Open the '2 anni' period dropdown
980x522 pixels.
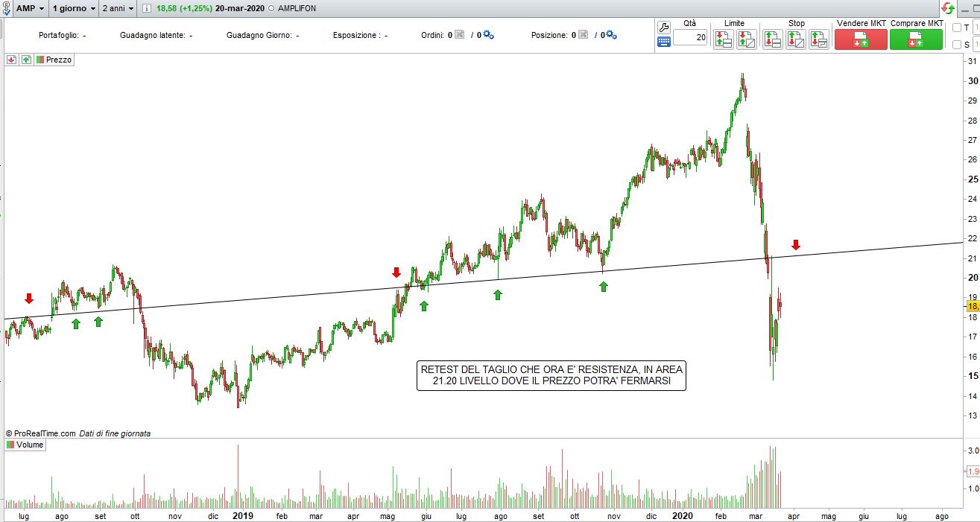[118, 8]
